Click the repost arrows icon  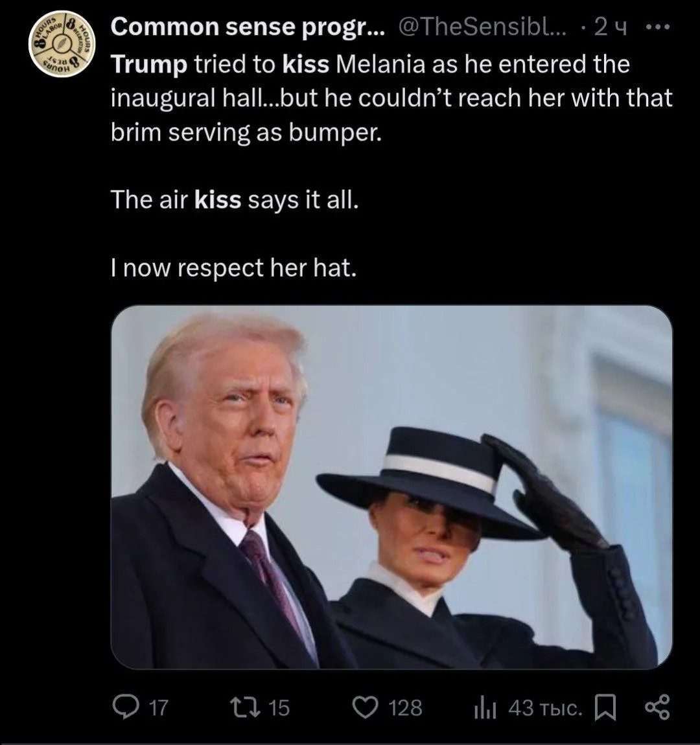point(245,707)
